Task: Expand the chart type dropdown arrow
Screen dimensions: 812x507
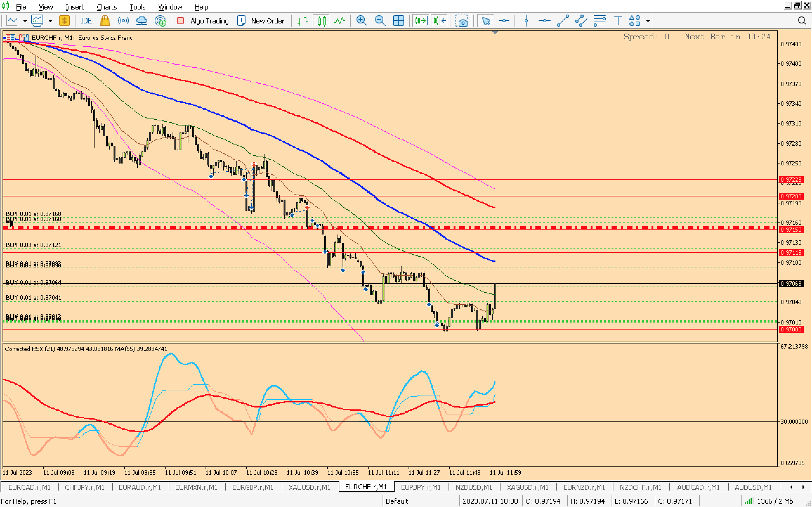Action: (x=25, y=21)
